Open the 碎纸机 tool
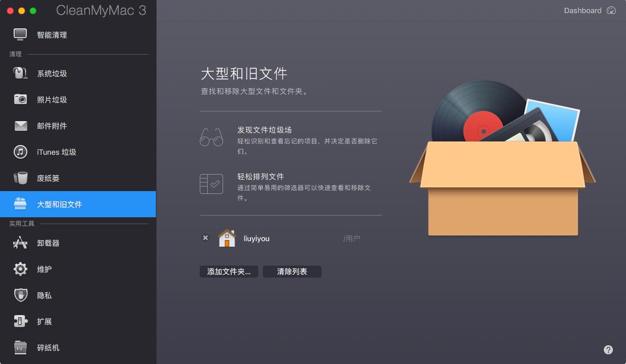The height and width of the screenshot is (364, 626). click(78, 348)
